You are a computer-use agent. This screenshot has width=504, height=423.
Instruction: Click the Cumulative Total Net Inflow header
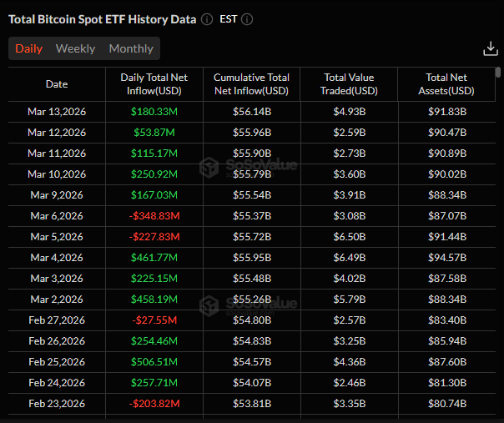coord(251,84)
